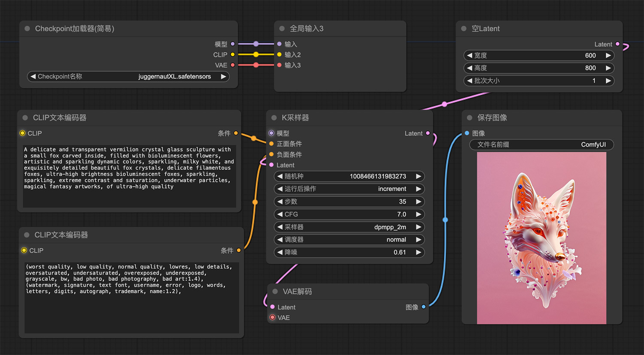Click the CLIP input socket of the positive-prompt encoder

[x=22, y=133]
